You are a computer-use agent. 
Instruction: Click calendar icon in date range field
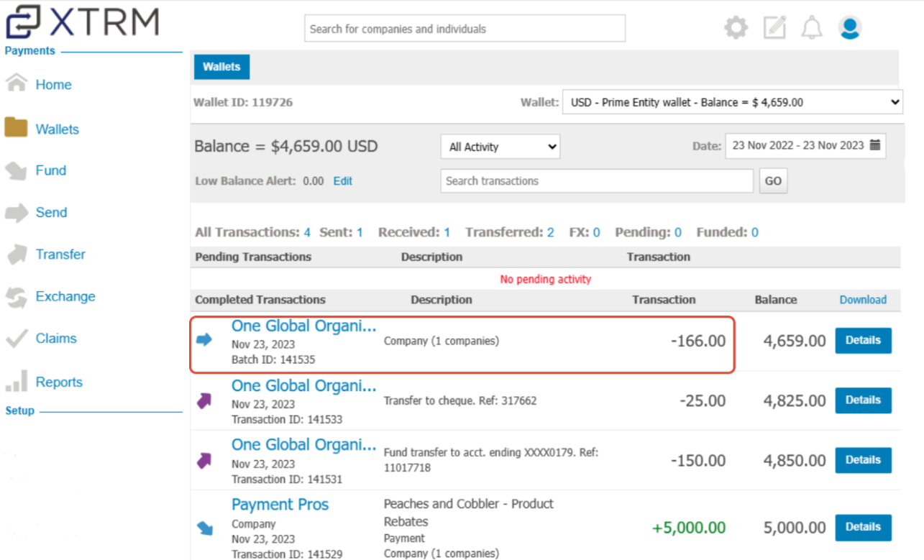point(875,145)
